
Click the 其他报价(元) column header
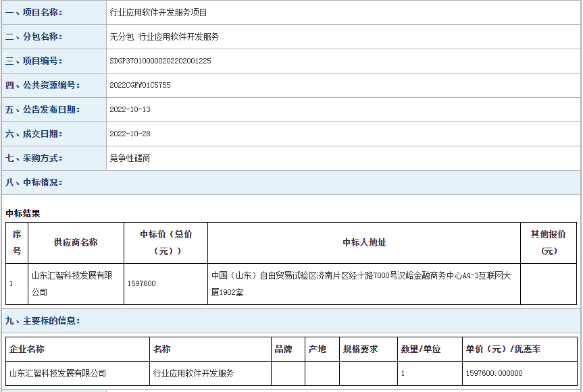[549, 243]
